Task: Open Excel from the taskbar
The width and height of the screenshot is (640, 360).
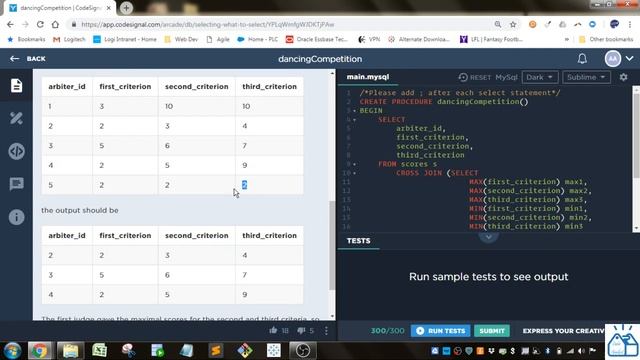Action: click(x=100, y=351)
